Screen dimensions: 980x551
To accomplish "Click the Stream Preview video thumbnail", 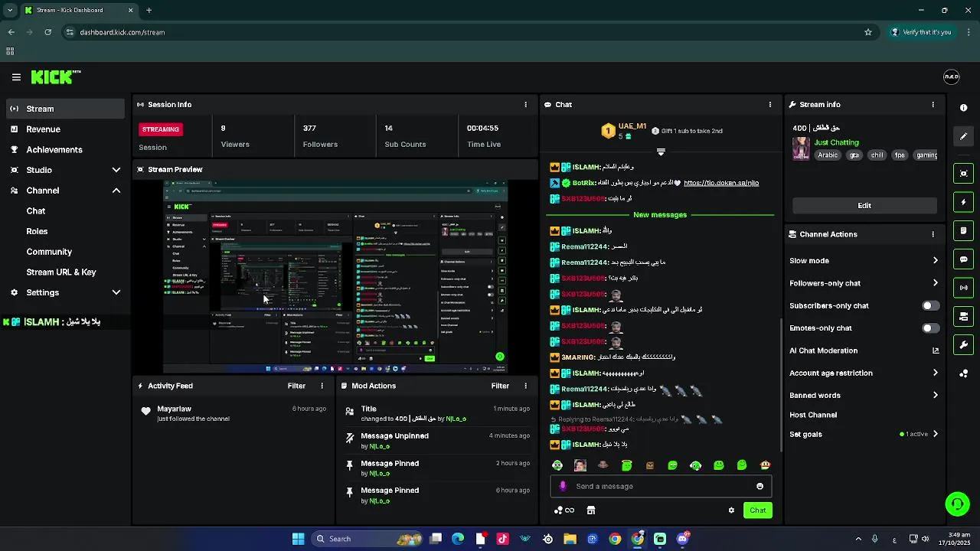I will [335, 277].
